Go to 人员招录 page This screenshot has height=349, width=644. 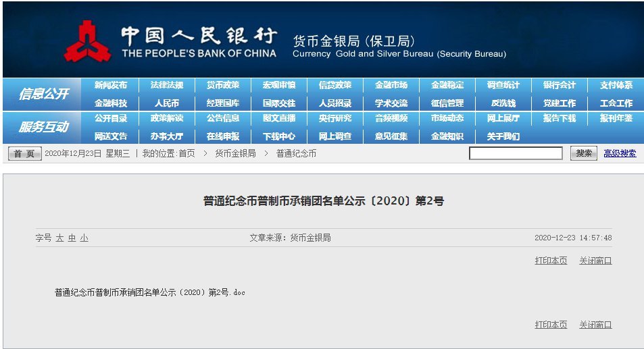point(335,103)
